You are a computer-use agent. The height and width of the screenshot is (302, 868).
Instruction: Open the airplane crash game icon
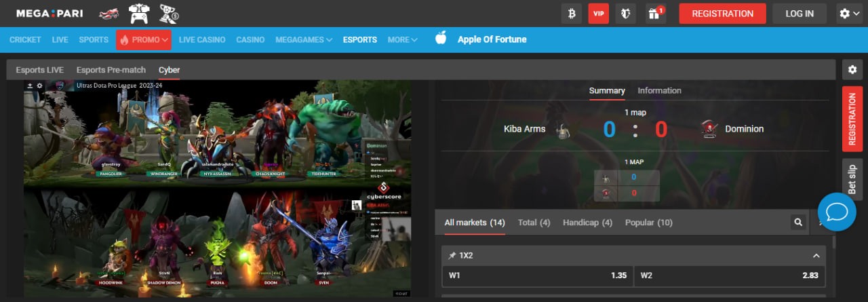109,14
